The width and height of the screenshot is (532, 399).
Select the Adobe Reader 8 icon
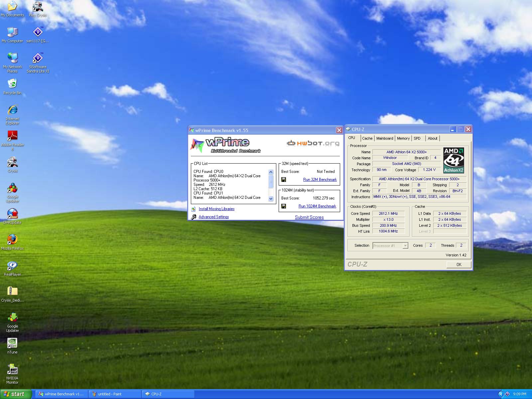[12, 141]
